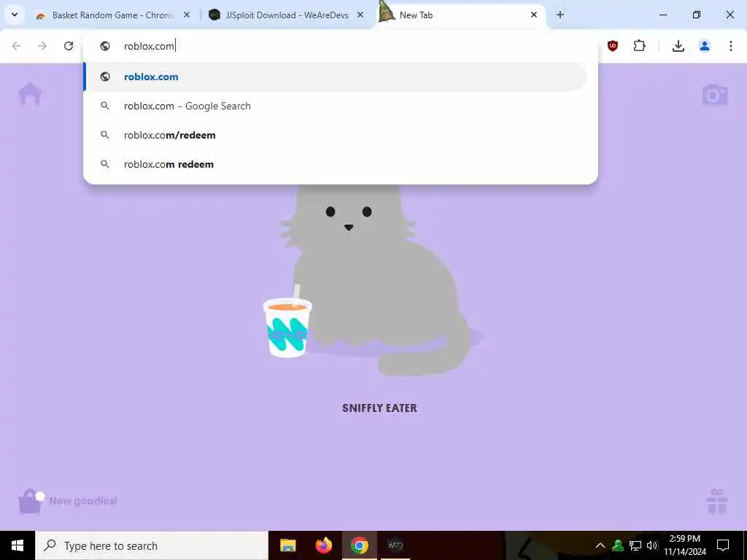This screenshot has height=560, width=747.
Task: Click the camera icon on page
Action: [x=715, y=95]
